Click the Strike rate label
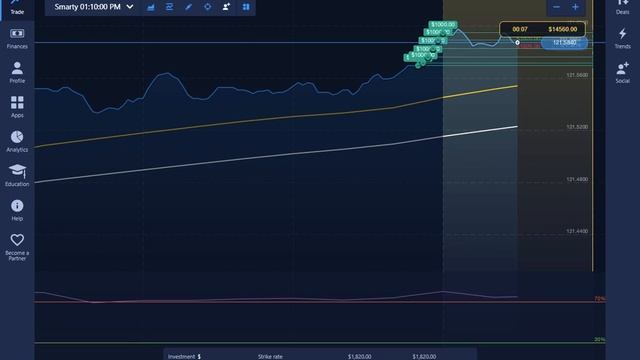 (270, 356)
